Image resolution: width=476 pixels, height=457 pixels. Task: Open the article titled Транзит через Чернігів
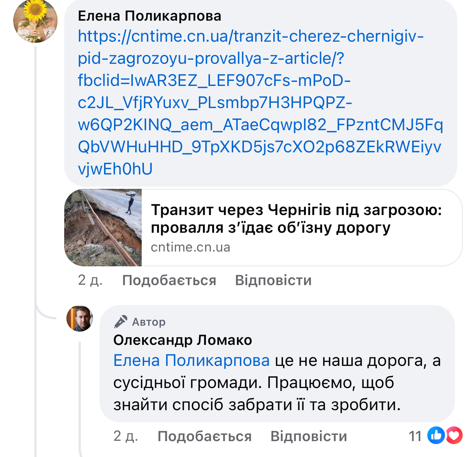[x=296, y=219]
